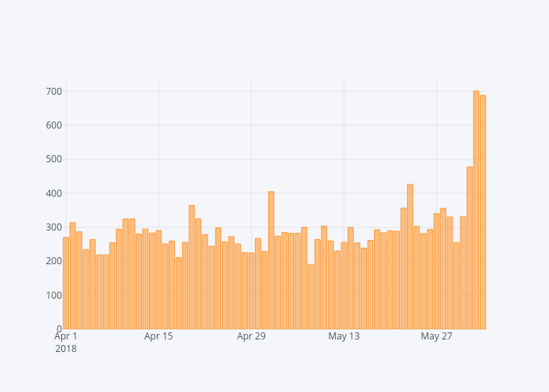This screenshot has height=392, width=549.
Task: Click the 100 y-axis tick label
Action: [53, 295]
